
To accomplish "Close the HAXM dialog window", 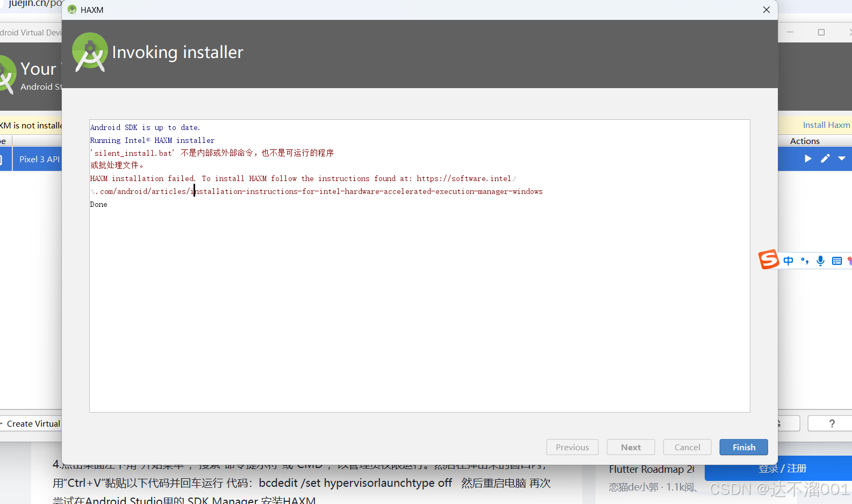I will (x=766, y=10).
